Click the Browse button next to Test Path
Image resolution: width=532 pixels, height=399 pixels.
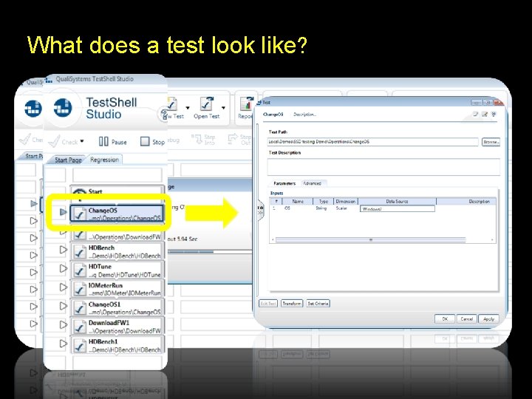[491, 142]
